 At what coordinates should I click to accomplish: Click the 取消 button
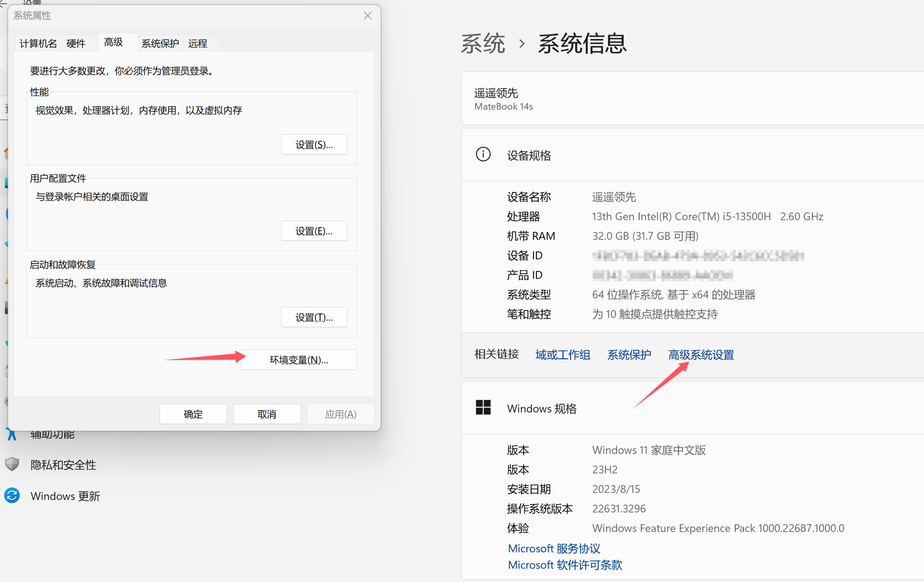(267, 414)
